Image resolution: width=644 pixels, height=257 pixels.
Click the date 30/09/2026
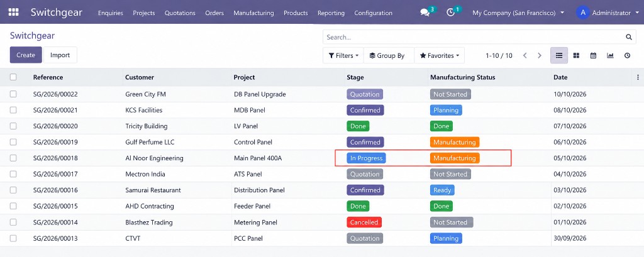[570, 238]
